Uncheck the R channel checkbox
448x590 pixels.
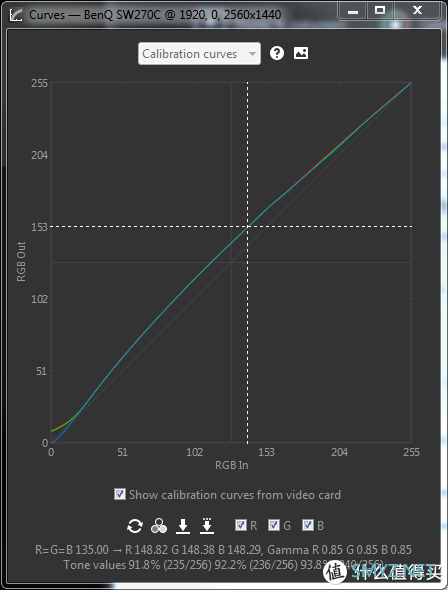pyautogui.click(x=240, y=525)
